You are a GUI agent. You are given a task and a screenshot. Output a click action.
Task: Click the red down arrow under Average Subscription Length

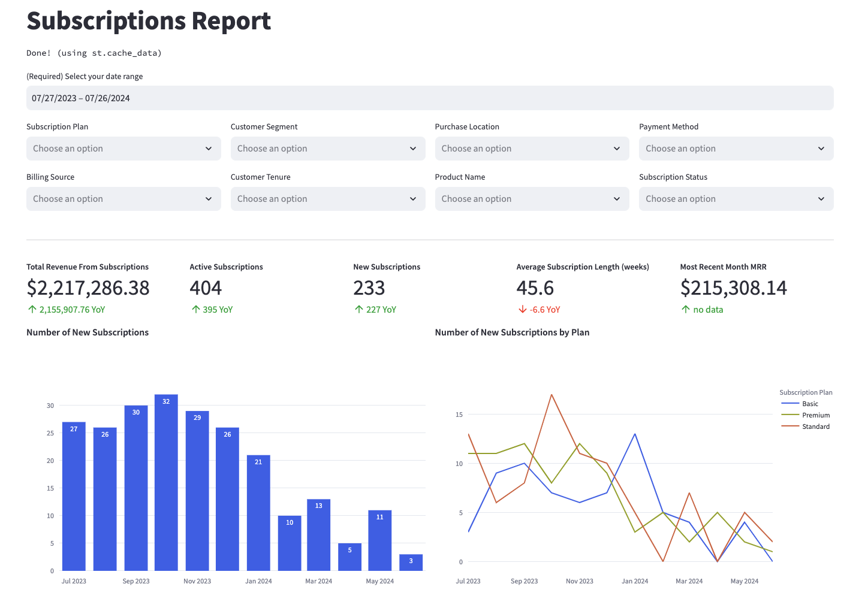coord(521,309)
